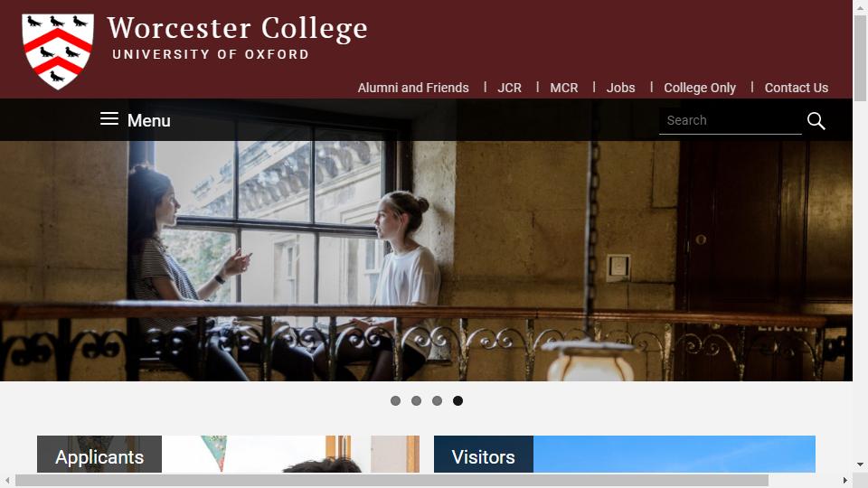The width and height of the screenshot is (868, 488).
Task: Select the second carousel slide dot
Action: [416, 400]
